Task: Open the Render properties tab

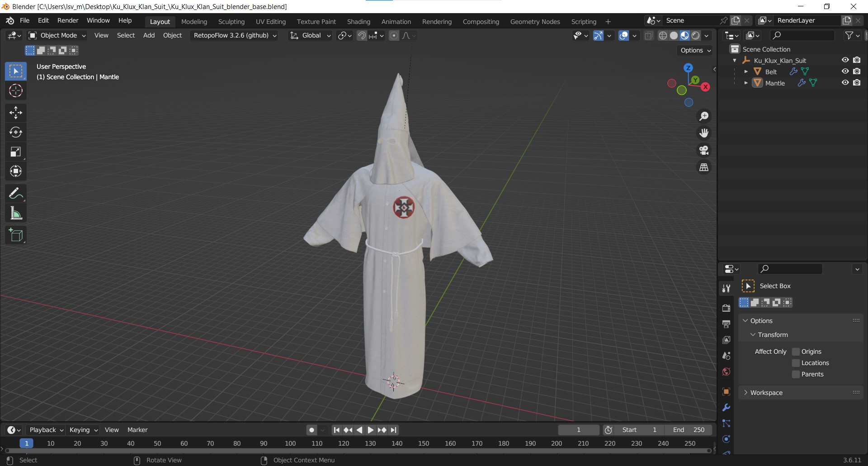Action: [726, 308]
